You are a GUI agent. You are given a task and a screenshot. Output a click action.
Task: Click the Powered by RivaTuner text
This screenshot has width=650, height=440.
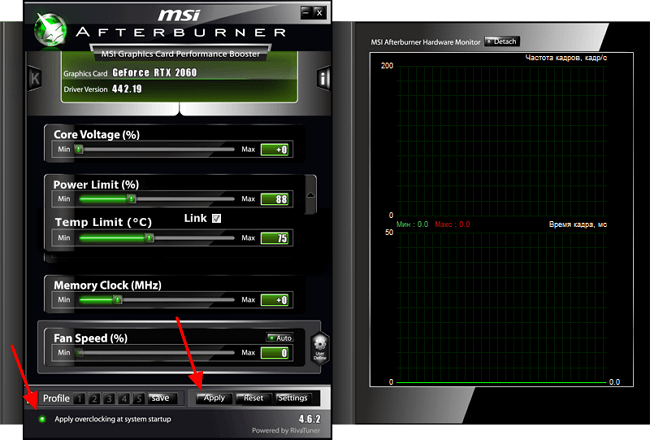(x=286, y=431)
